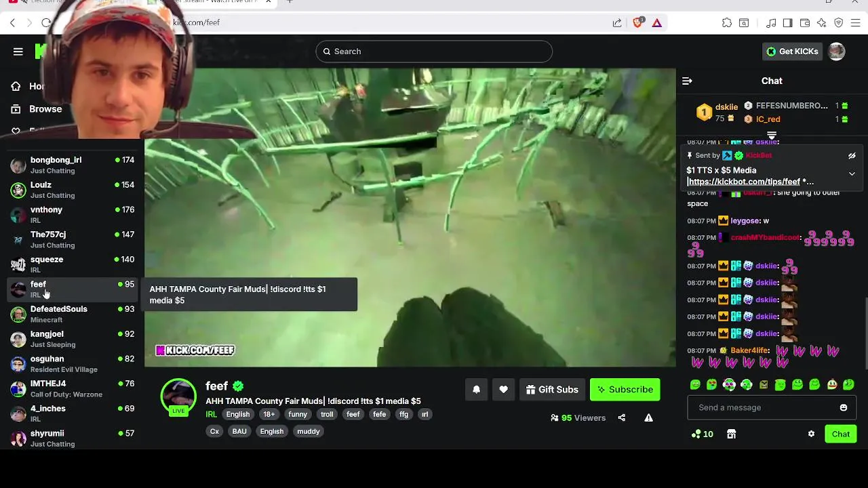
Task: Open the browser main hamburger menu
Action: coord(856,23)
